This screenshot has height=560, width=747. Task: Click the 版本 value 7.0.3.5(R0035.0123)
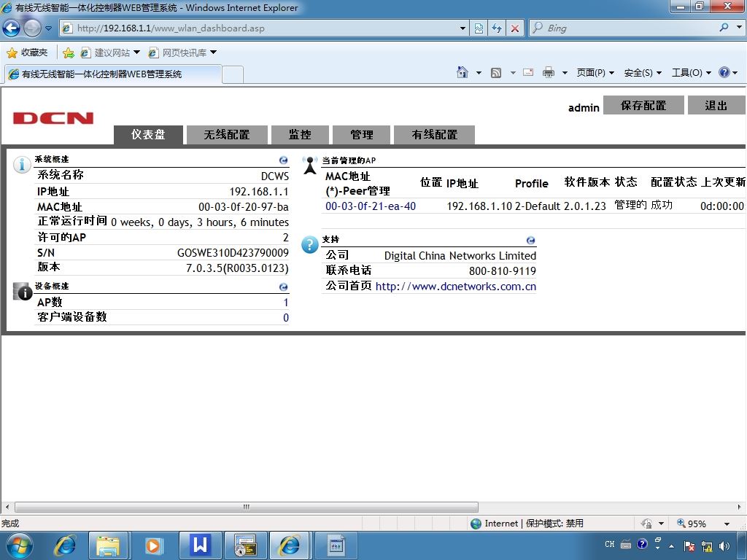point(237,268)
